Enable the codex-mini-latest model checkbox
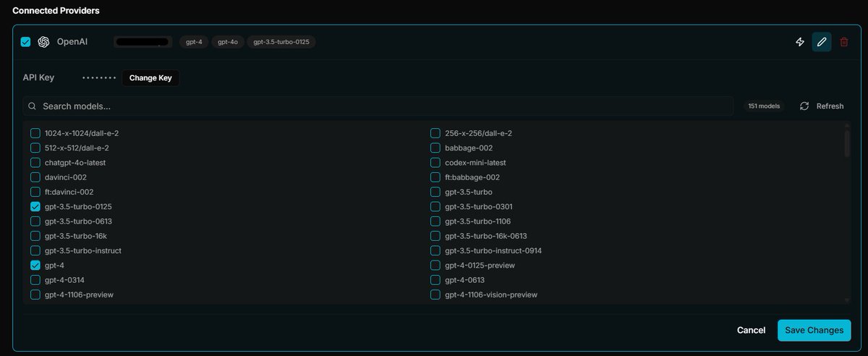 tap(435, 163)
